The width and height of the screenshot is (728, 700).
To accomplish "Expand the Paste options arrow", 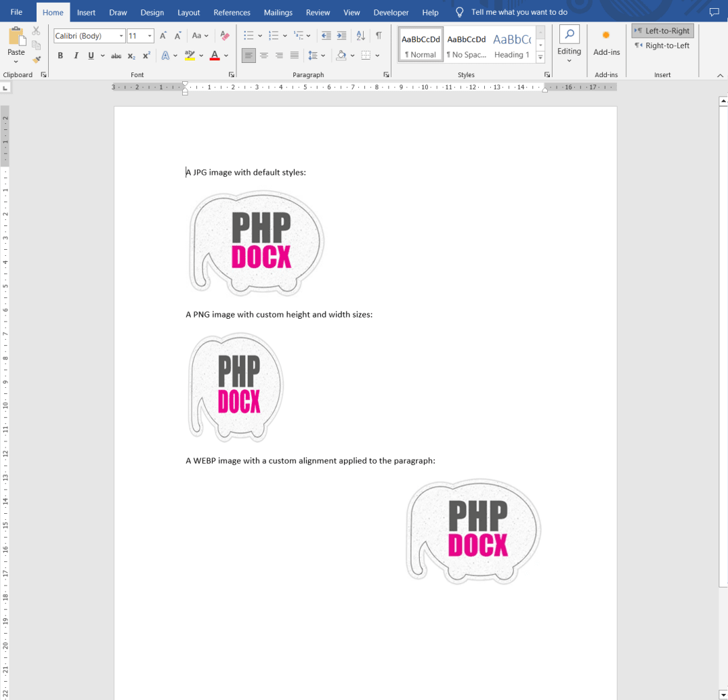I will click(16, 62).
